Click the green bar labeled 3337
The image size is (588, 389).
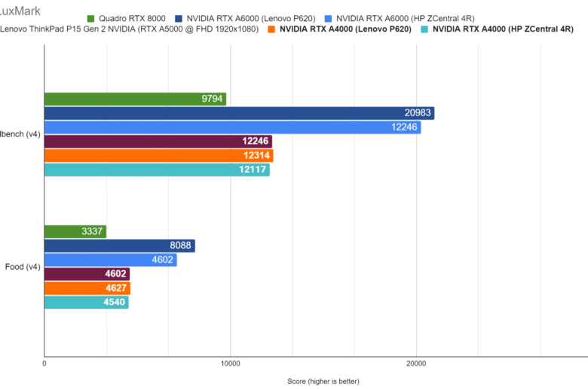click(75, 231)
